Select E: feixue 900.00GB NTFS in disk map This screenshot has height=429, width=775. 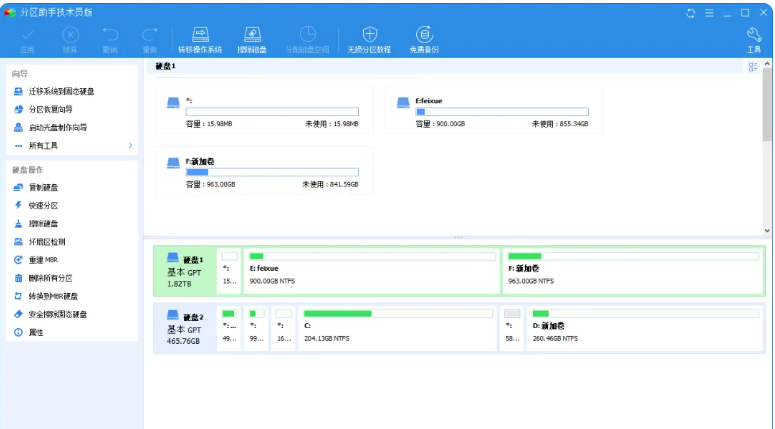[372, 271]
